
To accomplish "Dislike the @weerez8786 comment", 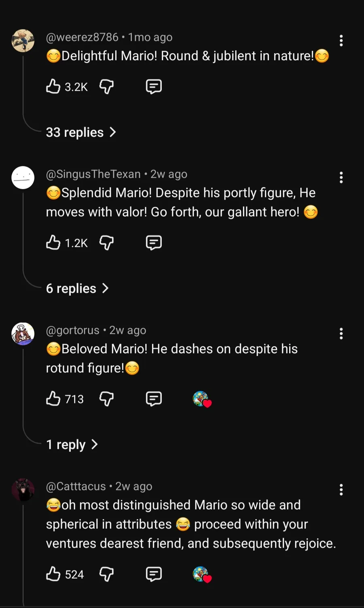I will pyautogui.click(x=106, y=87).
